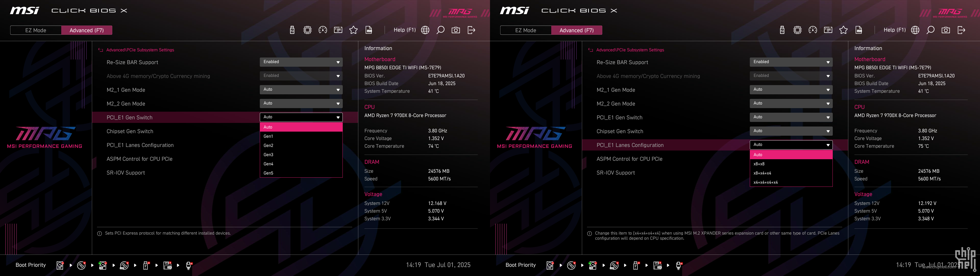Select USB hard disk boot device in right screenshot
The height and width of the screenshot is (276, 980).
[592, 265]
